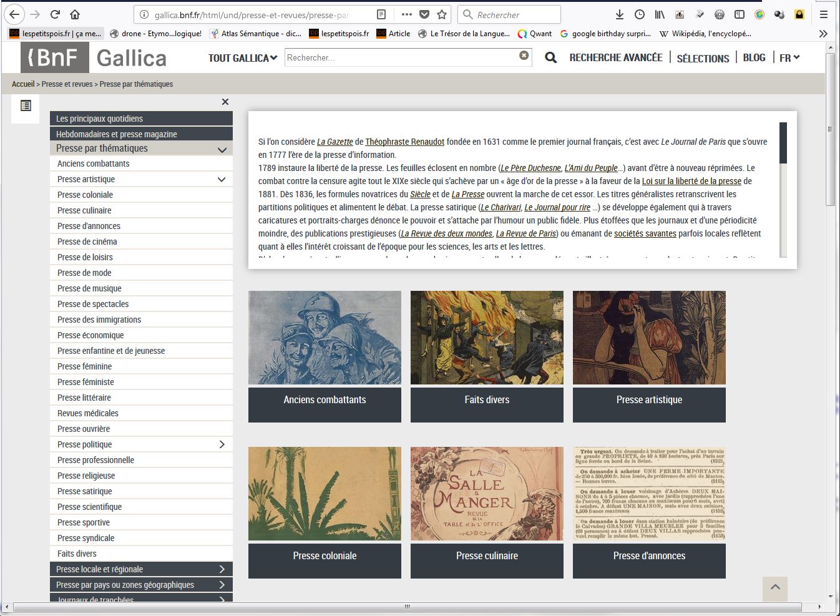Click the scroll-to-top arrow button
Screen dimensions: 840x616
coord(774,588)
